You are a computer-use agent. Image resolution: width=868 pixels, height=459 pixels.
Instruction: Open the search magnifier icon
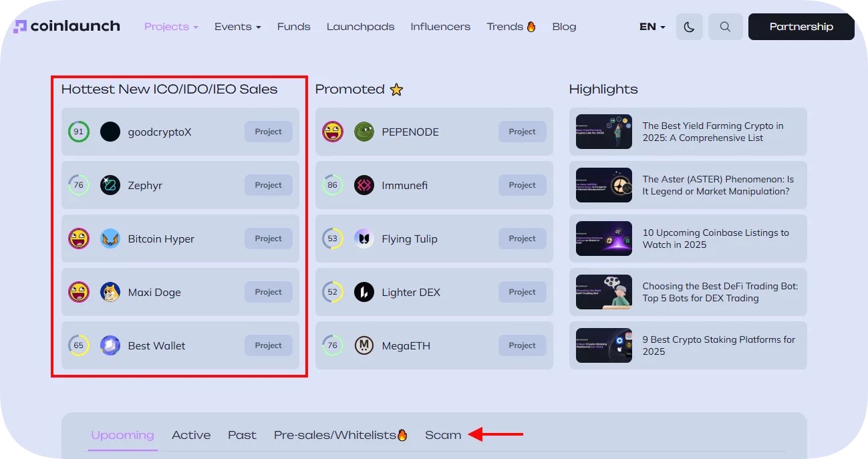pyautogui.click(x=725, y=27)
